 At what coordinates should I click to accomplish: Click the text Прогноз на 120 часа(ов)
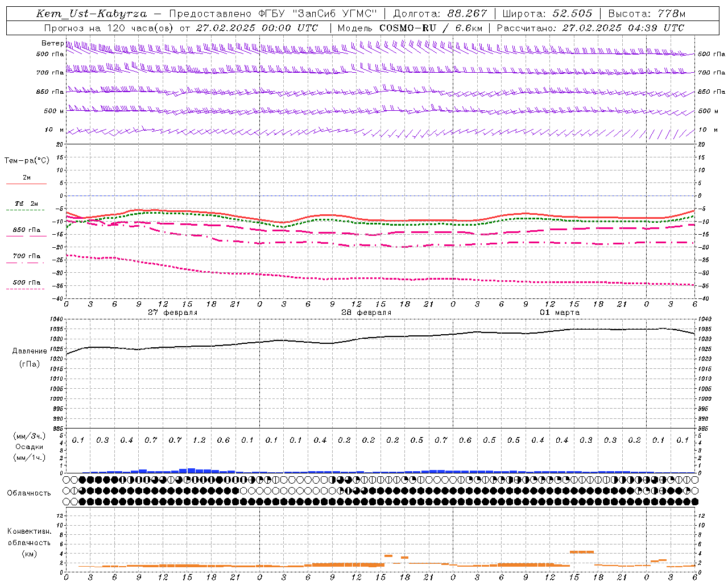coord(109,28)
